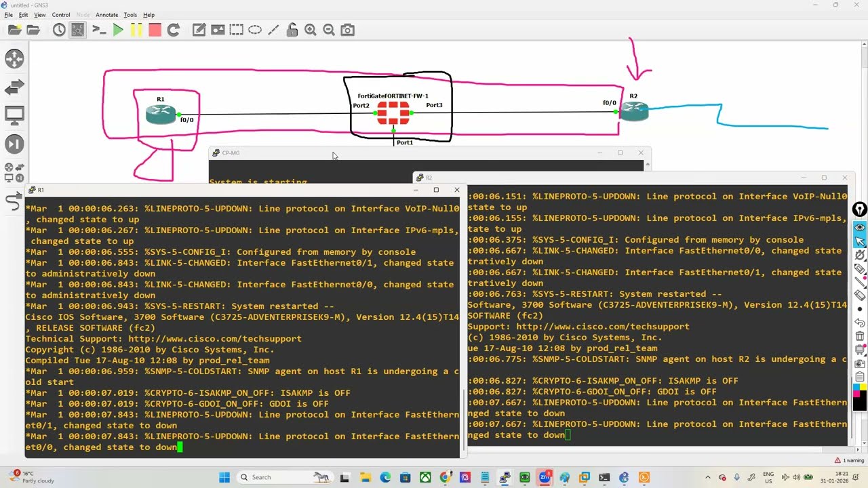The width and height of the screenshot is (868, 488).
Task: Open Zoom app from taskbar
Action: point(545,477)
